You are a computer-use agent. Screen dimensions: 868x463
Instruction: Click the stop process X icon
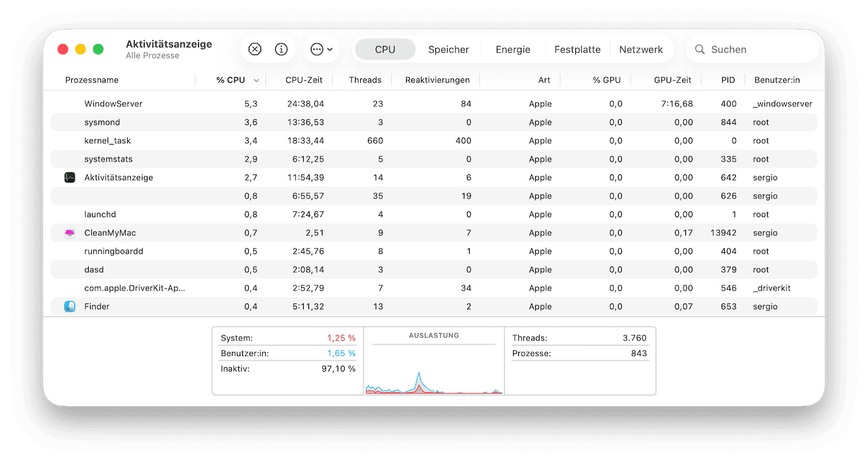[255, 49]
